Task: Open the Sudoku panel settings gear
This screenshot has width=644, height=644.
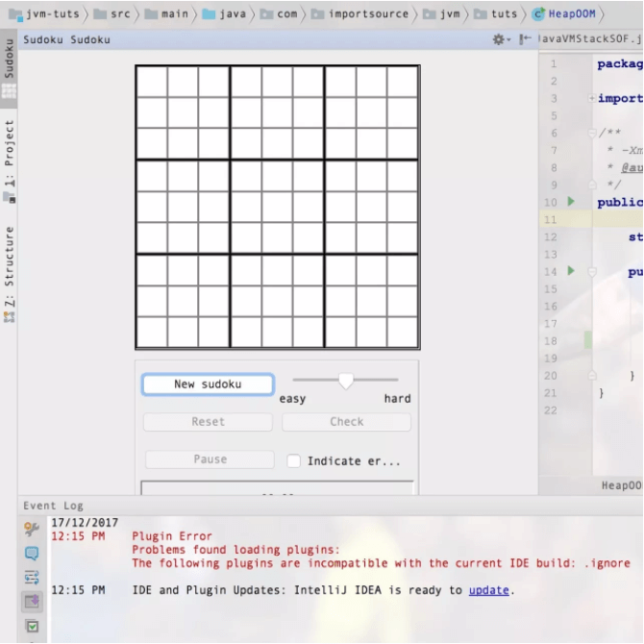Action: 501,39
